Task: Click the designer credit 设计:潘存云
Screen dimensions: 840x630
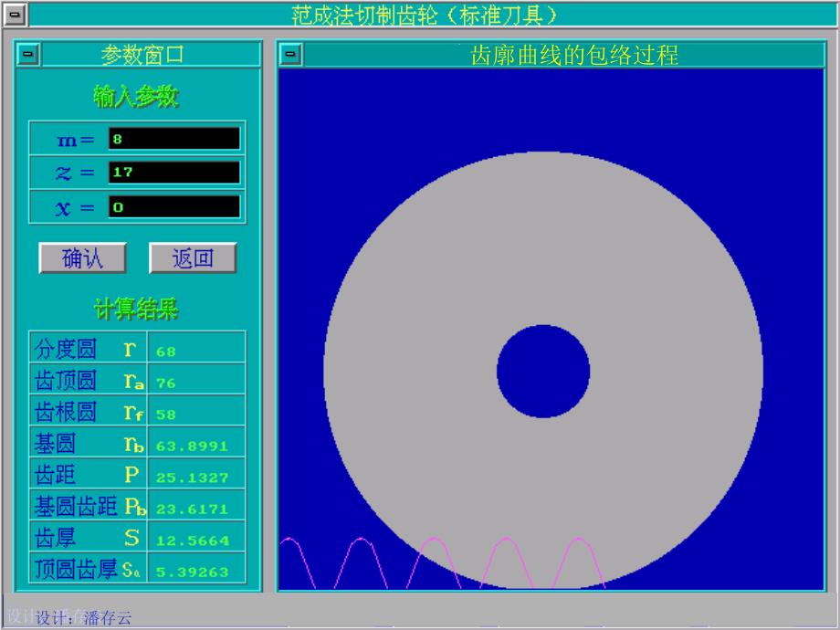Action: coord(84,618)
